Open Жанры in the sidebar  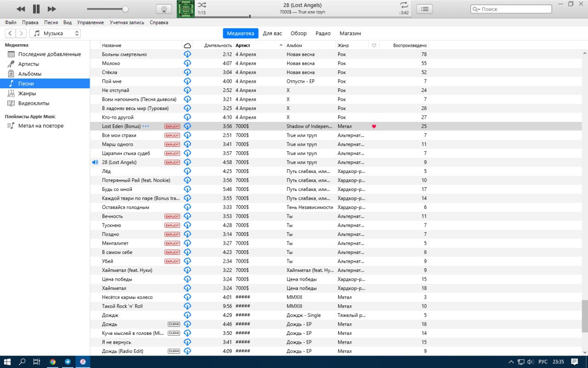45,93
